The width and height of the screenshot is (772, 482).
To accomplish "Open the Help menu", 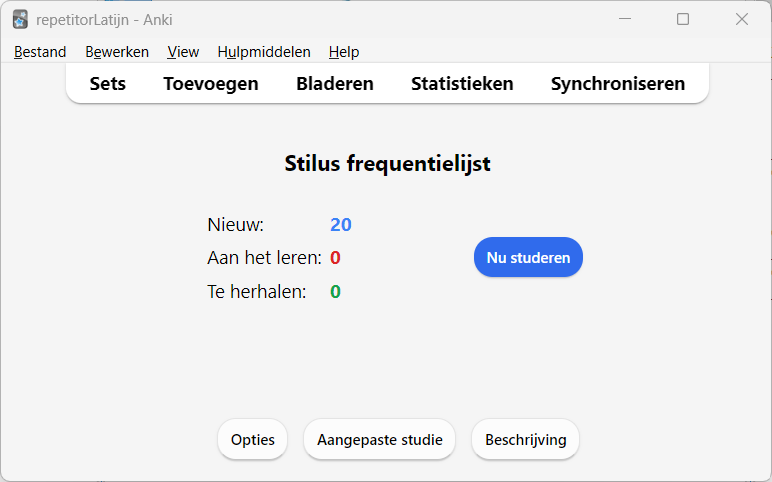I will (344, 52).
